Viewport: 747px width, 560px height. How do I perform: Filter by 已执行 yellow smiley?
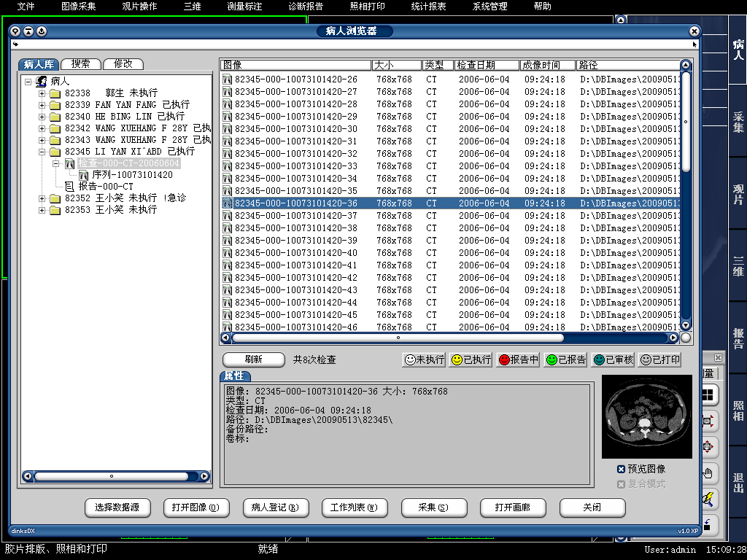coord(471,359)
